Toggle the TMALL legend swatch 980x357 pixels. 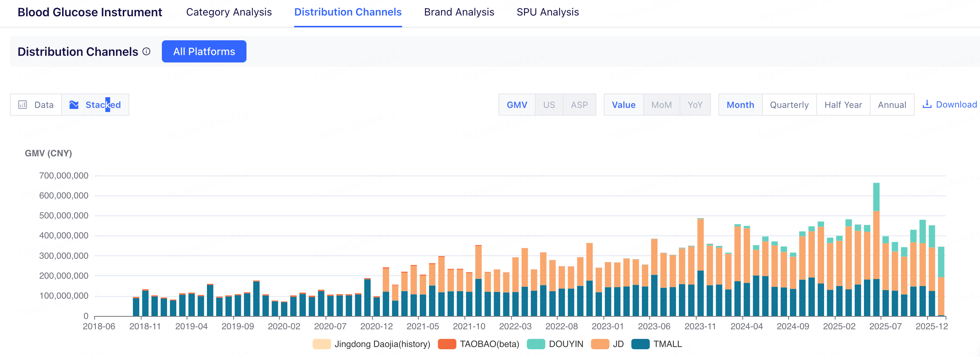tap(640, 344)
